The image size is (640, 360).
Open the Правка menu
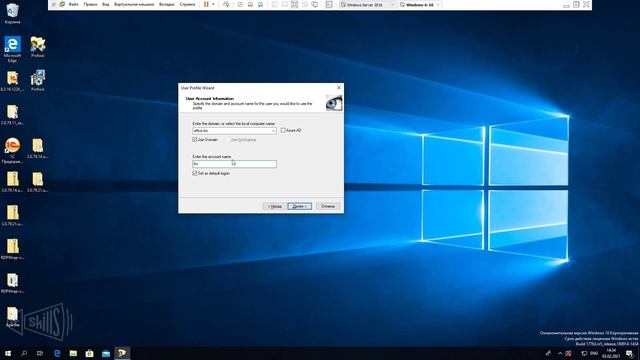[90, 4]
